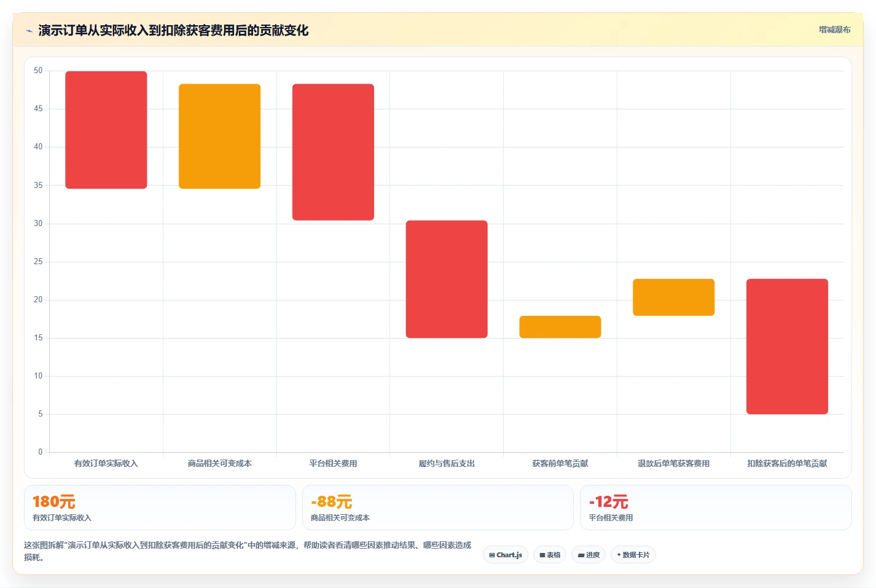Click the chart title 演示订单从实际收入到扣除获客费用后的贡献变化
This screenshot has width=876, height=588.
click(173, 30)
